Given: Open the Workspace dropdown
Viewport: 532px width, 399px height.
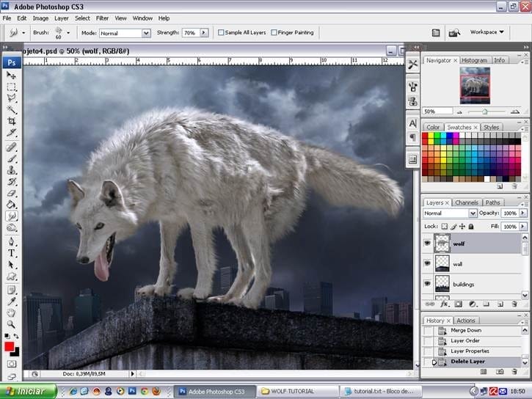Looking at the screenshot, I should click(487, 32).
